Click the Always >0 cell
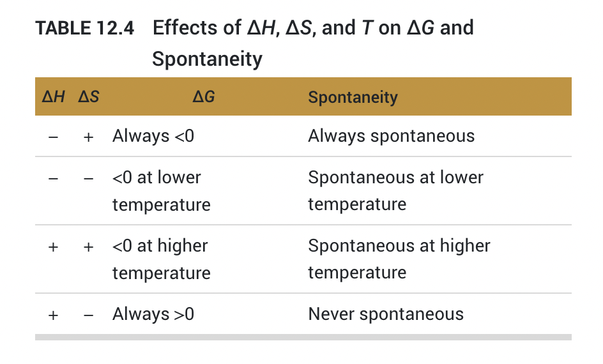The width and height of the screenshot is (603, 364). [153, 314]
